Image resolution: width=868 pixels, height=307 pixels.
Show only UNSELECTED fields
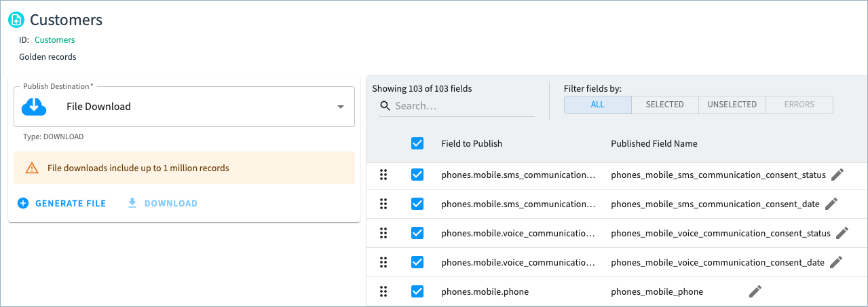point(732,105)
